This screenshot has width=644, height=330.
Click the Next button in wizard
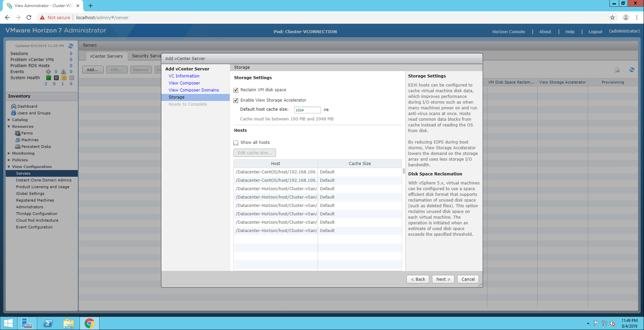(443, 279)
